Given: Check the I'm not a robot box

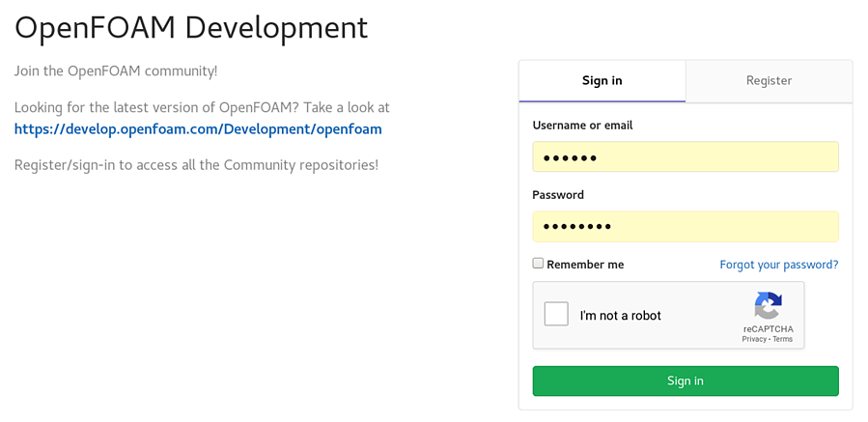Looking at the screenshot, I should click(556, 314).
